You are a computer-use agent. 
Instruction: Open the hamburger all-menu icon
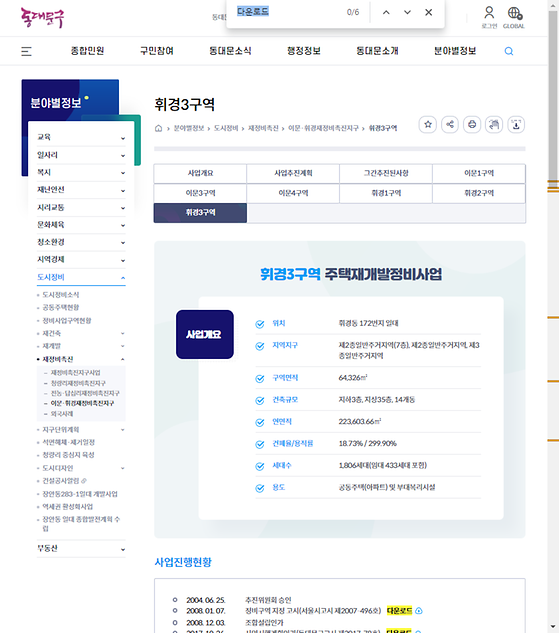(x=26, y=51)
